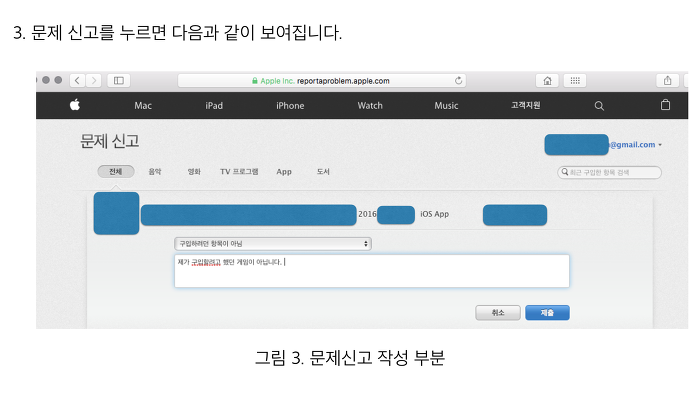Select the 전체 tab
Image resolution: width=700 pixels, height=393 pixels.
(116, 171)
